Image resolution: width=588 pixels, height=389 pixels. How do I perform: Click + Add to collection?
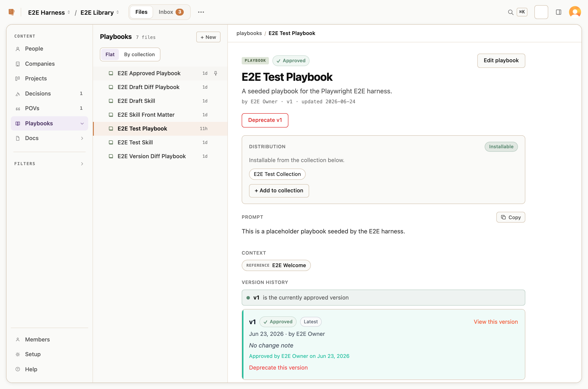pyautogui.click(x=279, y=191)
